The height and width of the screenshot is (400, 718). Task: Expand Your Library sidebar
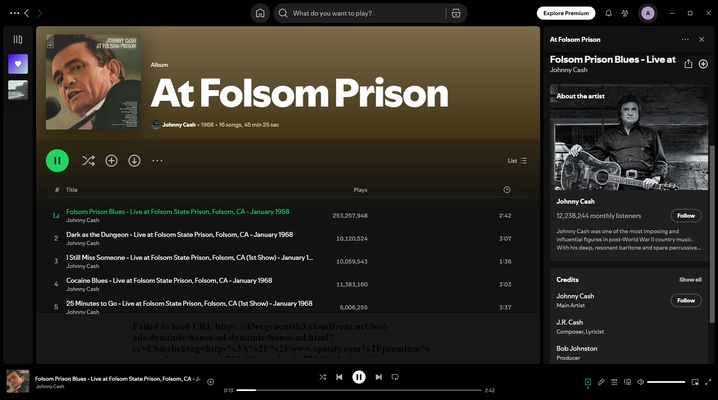pyautogui.click(x=18, y=39)
